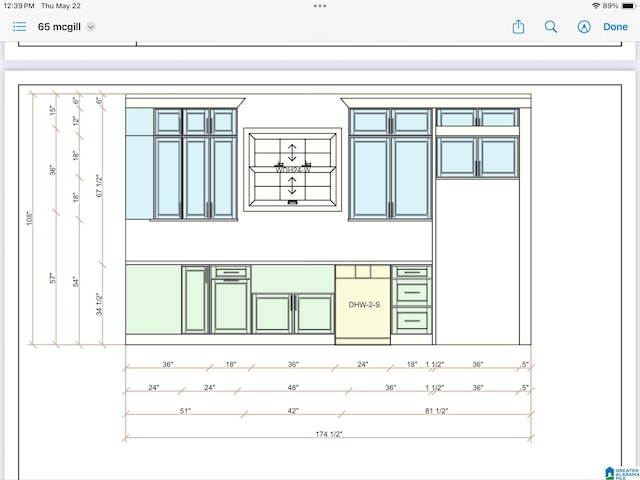Image resolution: width=640 pixels, height=480 pixels.
Task: Select the 67 1/2" height dimension
Action: 100,186
